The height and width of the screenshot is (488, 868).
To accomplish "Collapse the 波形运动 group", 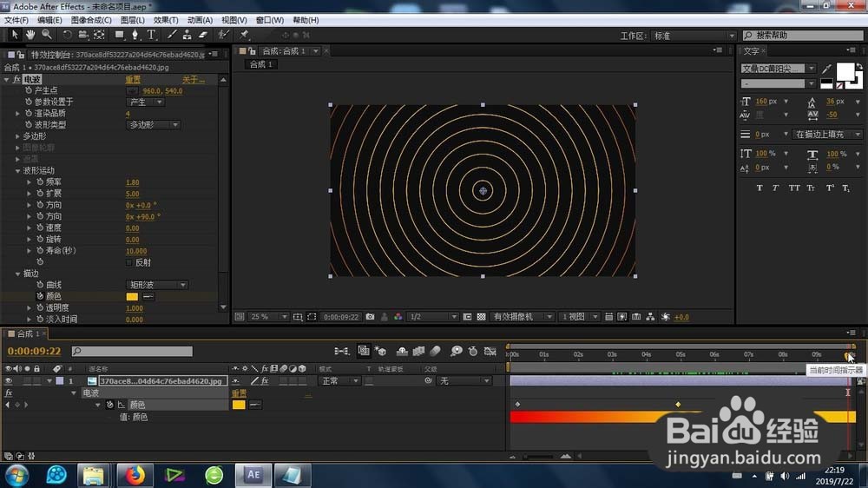I will click(x=17, y=170).
